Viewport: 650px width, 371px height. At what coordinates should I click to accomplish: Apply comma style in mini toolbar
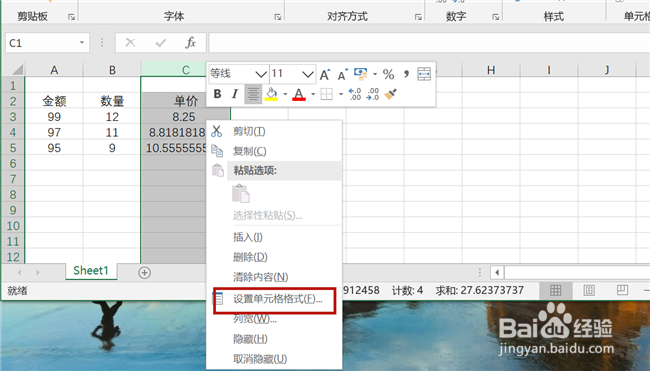pyautogui.click(x=406, y=75)
